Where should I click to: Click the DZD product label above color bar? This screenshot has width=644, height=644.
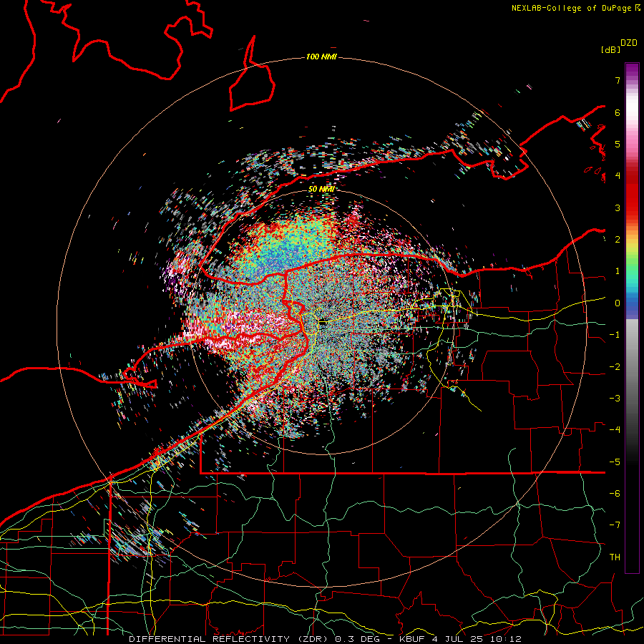pos(629,43)
